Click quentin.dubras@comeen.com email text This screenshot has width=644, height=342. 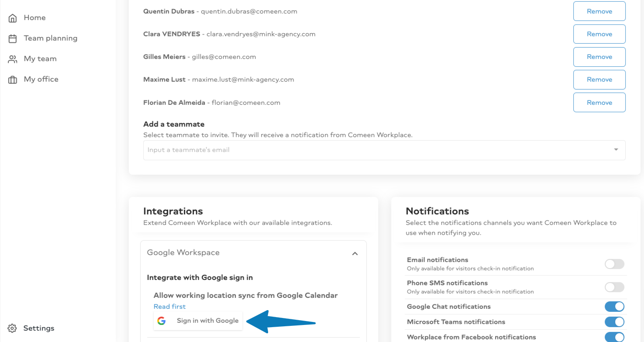(x=249, y=11)
